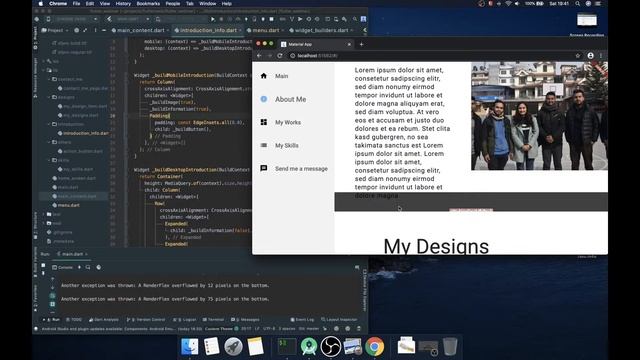This screenshot has width=640, height=360.
Task: Open the People menu in menu bar
Action: (x=173, y=3)
